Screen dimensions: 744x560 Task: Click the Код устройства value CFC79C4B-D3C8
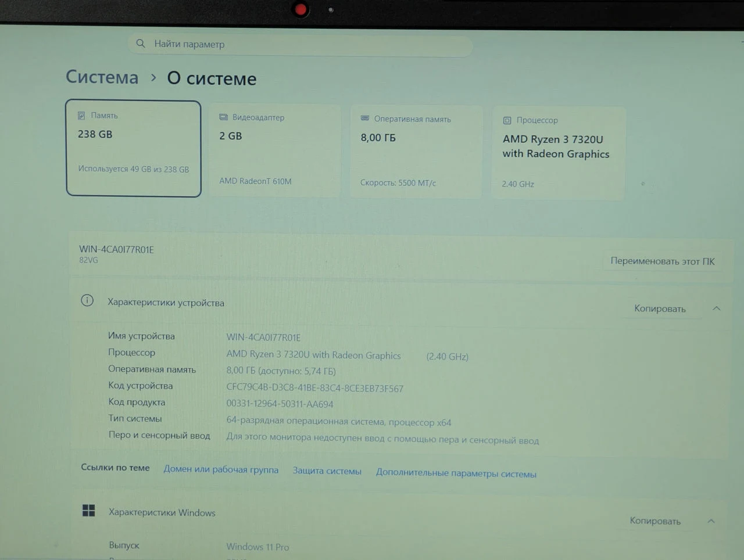point(314,388)
